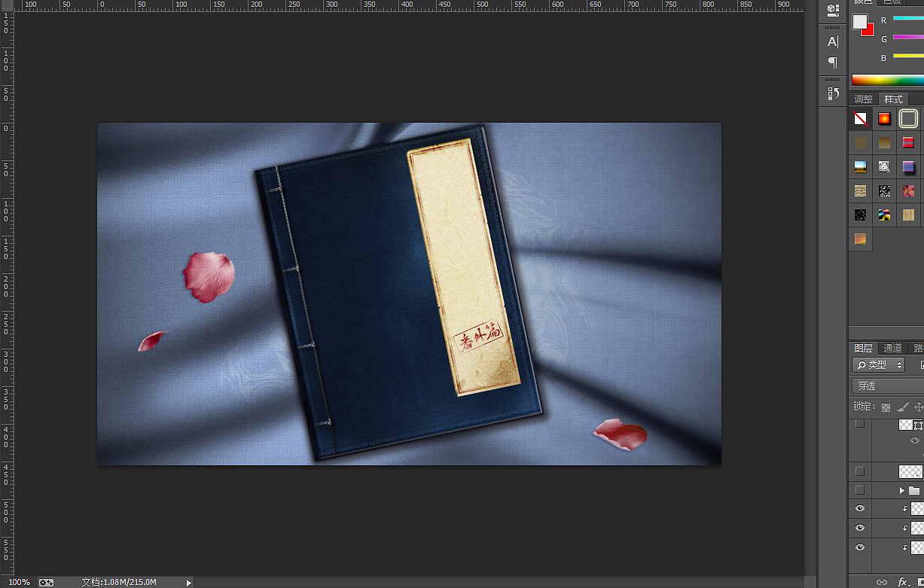Image resolution: width=924 pixels, height=588 pixels.
Task: Hide the third visible clipped layer
Action: click(860, 548)
